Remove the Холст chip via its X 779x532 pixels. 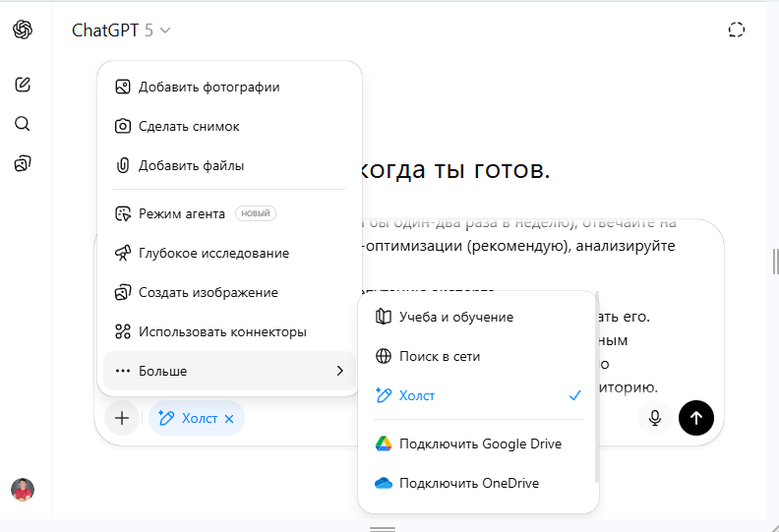pos(229,419)
